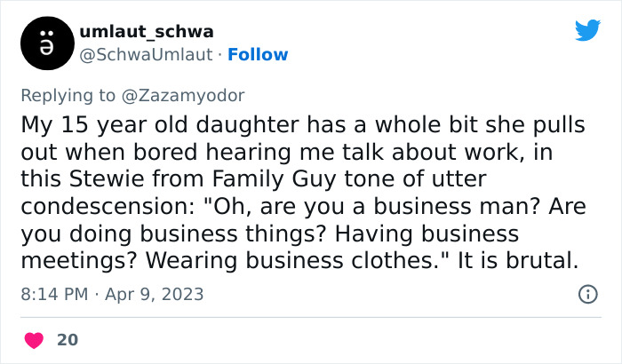Click the tweet info icon
Screen dimensions: 622x364
tap(587, 294)
